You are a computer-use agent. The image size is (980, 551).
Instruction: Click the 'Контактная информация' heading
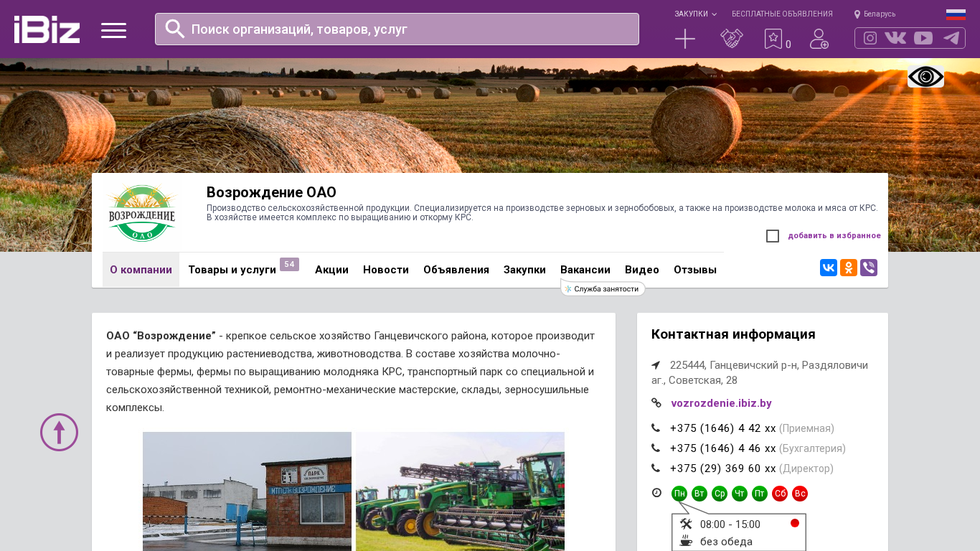pyautogui.click(x=733, y=334)
